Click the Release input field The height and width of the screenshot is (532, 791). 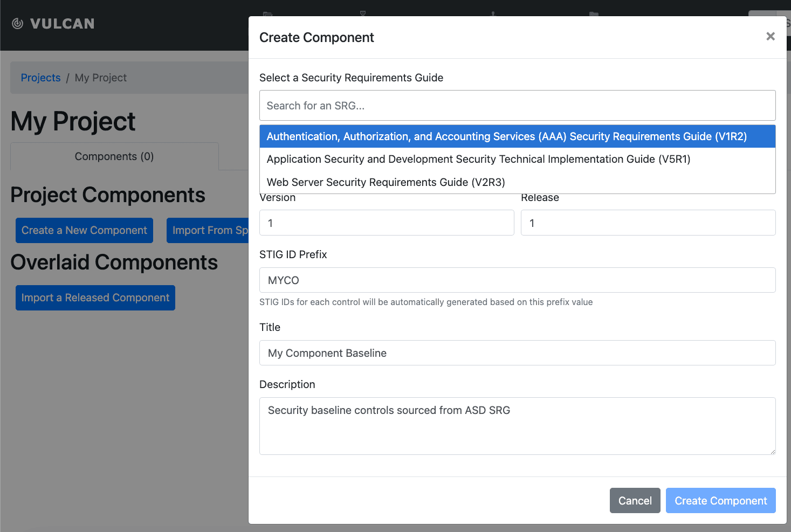click(647, 223)
